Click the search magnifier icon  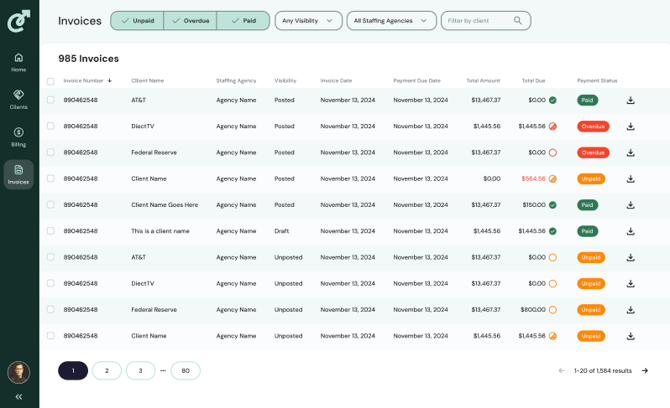click(x=517, y=21)
